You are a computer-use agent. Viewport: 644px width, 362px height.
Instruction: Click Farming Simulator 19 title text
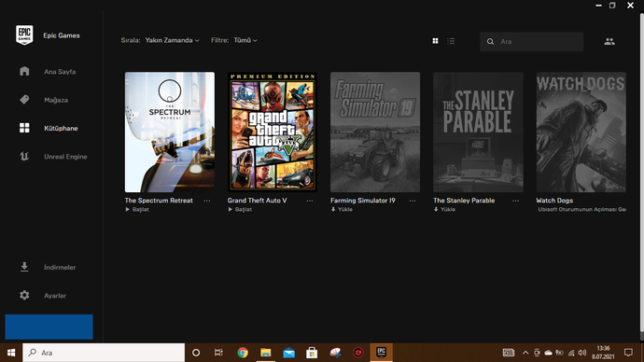363,201
